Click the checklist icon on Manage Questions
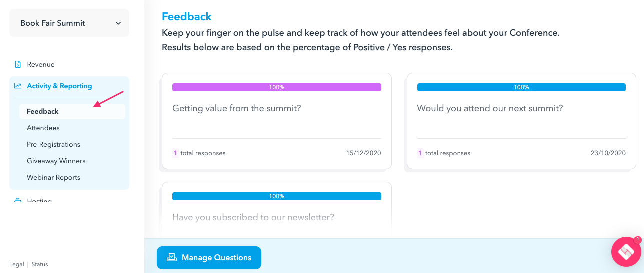The height and width of the screenshot is (273, 644). (x=172, y=258)
